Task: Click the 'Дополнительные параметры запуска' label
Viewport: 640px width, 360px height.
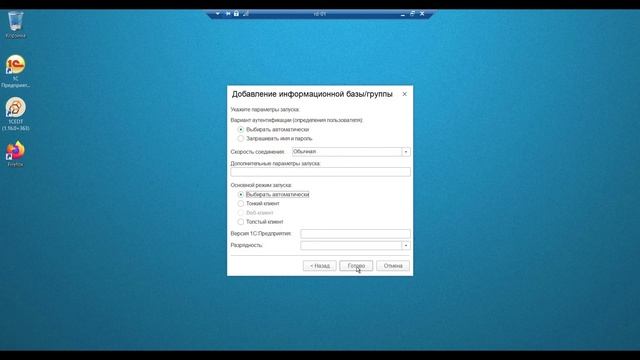Action: click(x=276, y=163)
